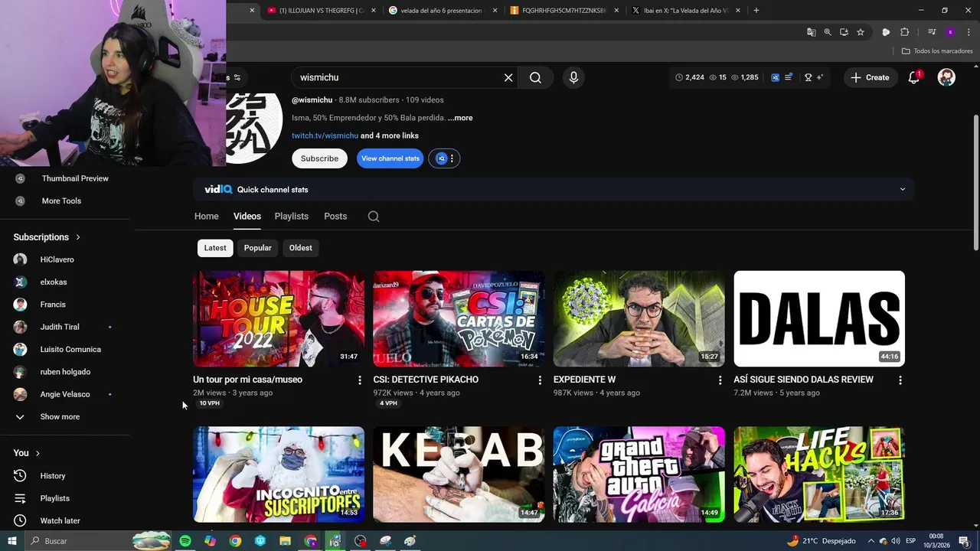Open Chrome profile S avatar
Image resolution: width=980 pixels, height=551 pixels.
(950, 32)
